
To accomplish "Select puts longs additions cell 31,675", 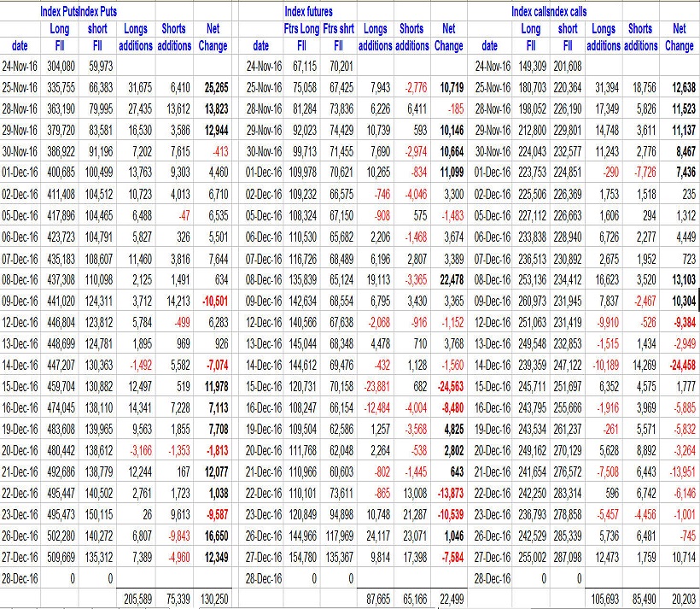I will 140,88.
